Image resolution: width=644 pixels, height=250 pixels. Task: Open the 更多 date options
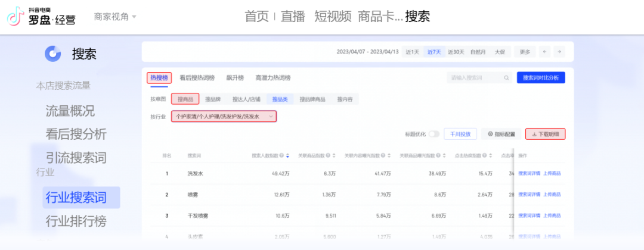pyautogui.click(x=525, y=52)
